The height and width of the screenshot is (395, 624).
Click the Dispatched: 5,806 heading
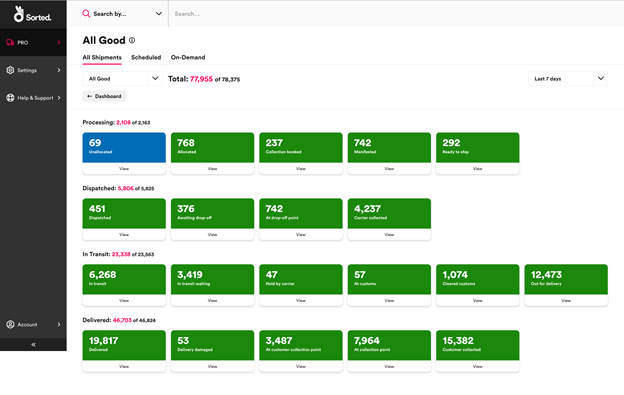[118, 189]
